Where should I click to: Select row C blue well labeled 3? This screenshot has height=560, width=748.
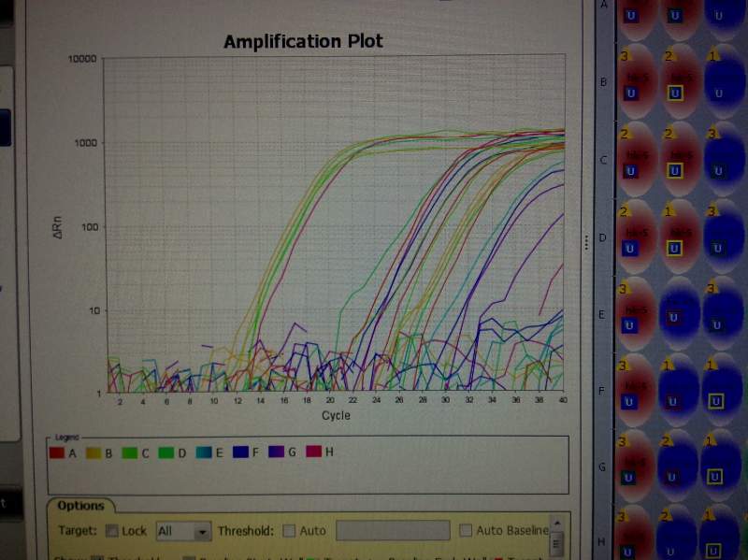click(724, 159)
